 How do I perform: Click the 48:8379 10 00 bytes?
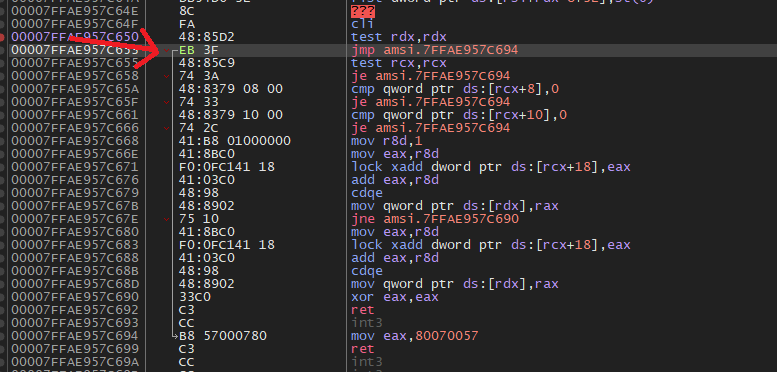tap(231, 115)
